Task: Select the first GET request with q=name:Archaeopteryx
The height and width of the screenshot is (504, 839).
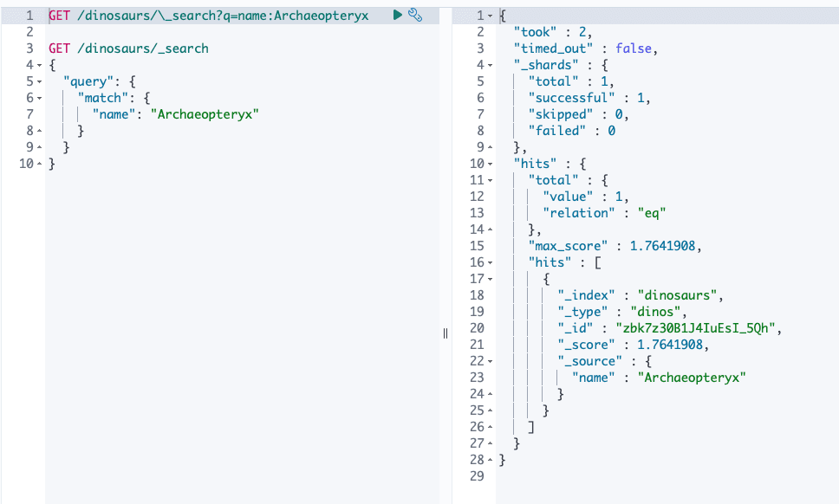Action: click(208, 16)
